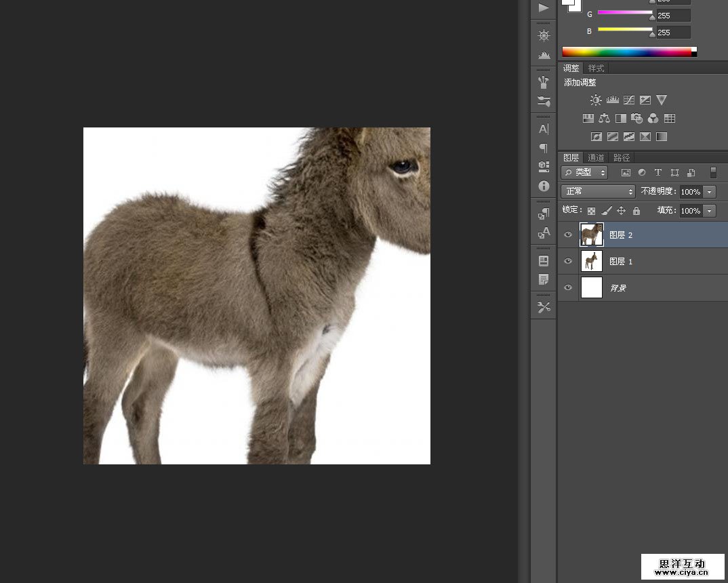Open the 填充 fill dropdown arrow
Screen dimensions: 728x583
click(710, 211)
